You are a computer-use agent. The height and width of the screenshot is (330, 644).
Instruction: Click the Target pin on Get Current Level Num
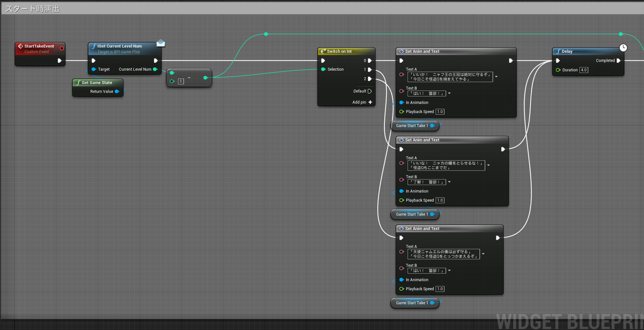(94, 69)
